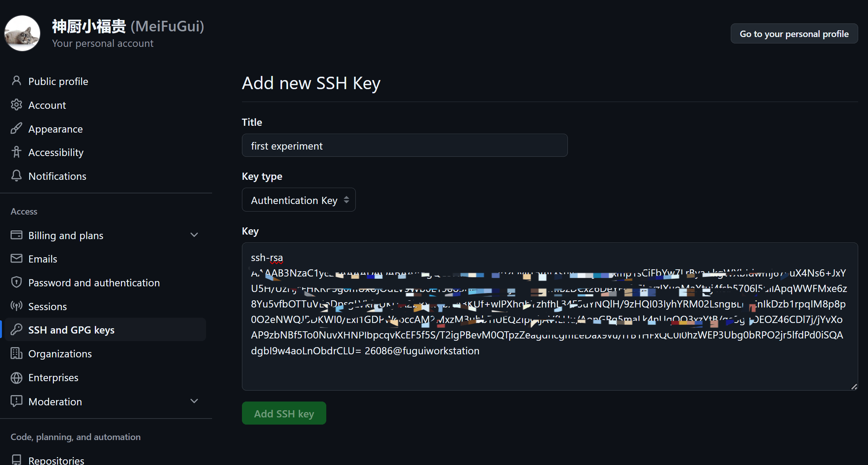Go to your personal profile
868x465 pixels.
(x=794, y=33)
